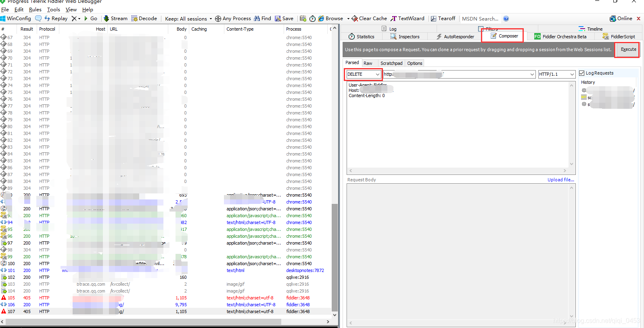This screenshot has width=644, height=328.
Task: Click Browse to launch browser
Action: [x=330, y=19]
